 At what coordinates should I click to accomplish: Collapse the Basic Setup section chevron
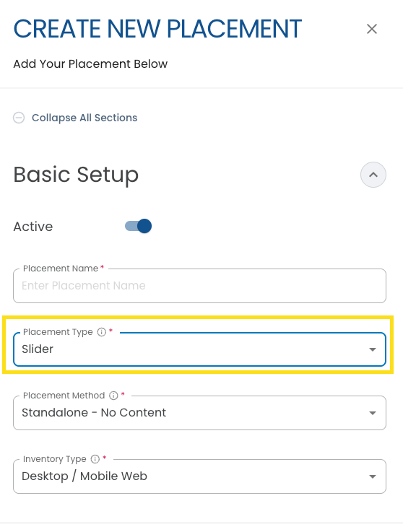(373, 175)
